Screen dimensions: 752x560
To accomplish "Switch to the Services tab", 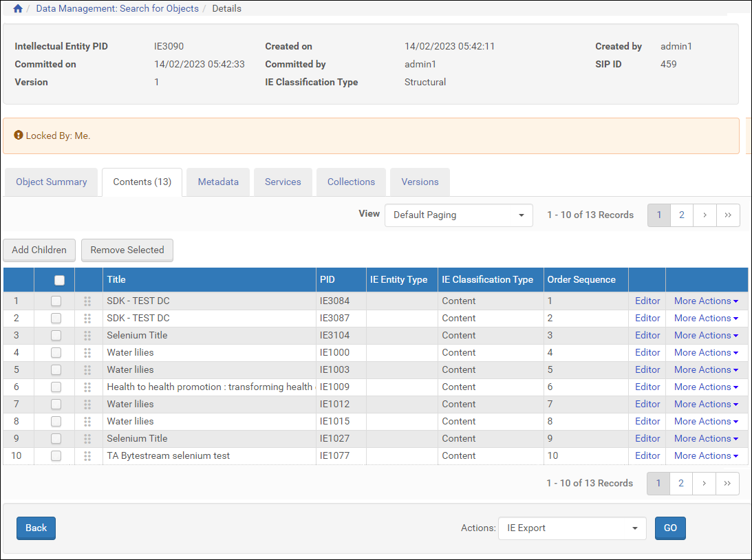I will [283, 182].
